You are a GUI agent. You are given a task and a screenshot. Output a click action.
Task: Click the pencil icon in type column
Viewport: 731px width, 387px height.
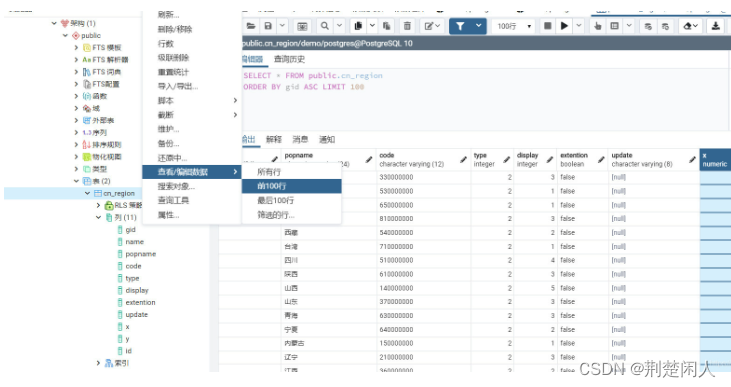506,160
